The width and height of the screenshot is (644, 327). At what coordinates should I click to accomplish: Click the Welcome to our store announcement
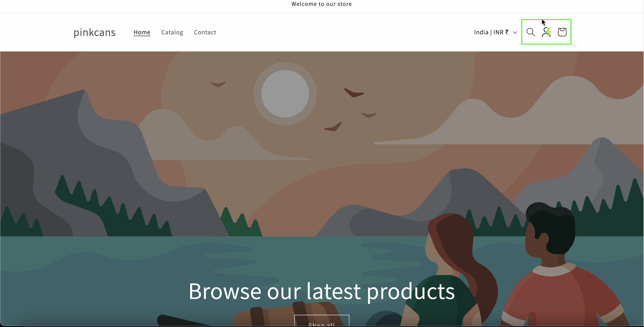point(322,4)
